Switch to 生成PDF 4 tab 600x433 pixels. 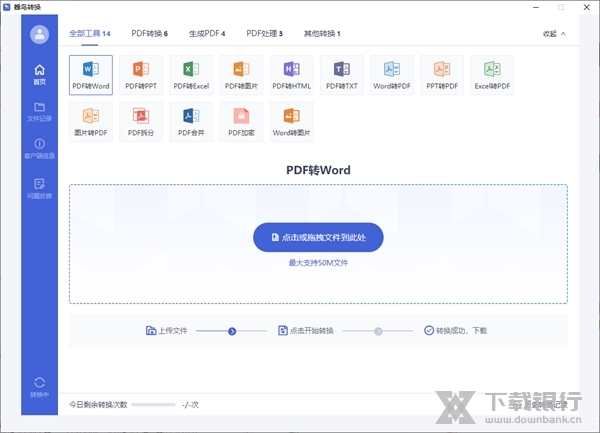click(x=207, y=34)
